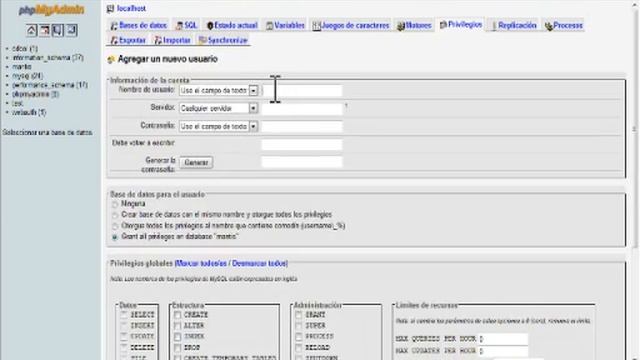
Task: Open the Contraseña dropdown
Action: pos(218,127)
